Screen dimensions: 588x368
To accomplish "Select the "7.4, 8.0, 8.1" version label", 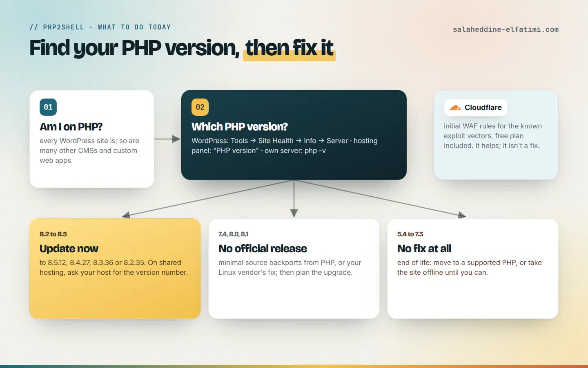I will pos(233,234).
